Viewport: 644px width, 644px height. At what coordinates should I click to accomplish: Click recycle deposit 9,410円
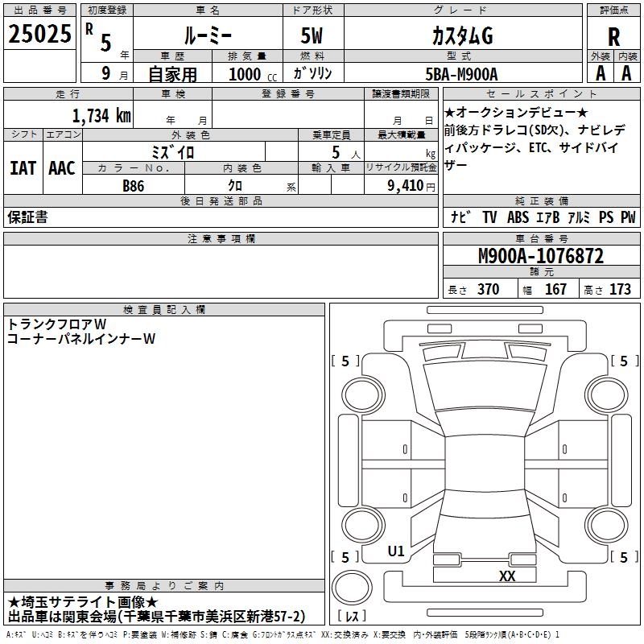coord(411,186)
